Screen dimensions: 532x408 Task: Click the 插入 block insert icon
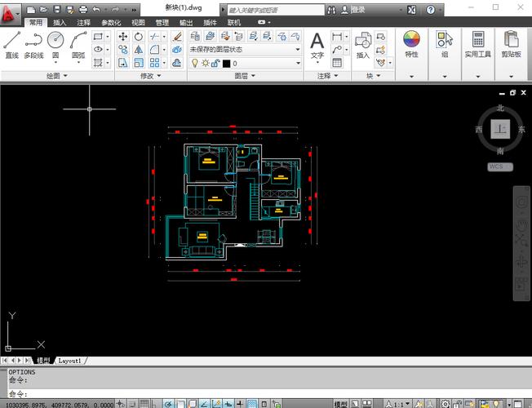363,45
